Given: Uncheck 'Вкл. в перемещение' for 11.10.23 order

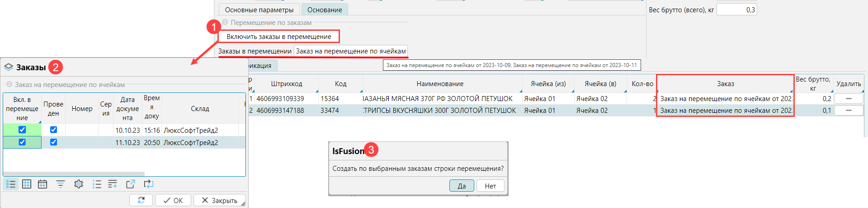Looking at the screenshot, I should 22,142.
